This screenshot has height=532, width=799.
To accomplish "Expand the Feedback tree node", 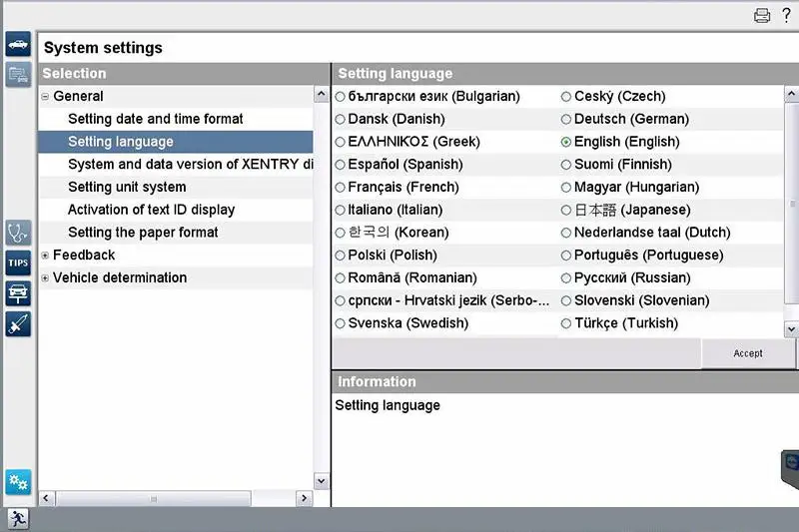I will 45,256.
